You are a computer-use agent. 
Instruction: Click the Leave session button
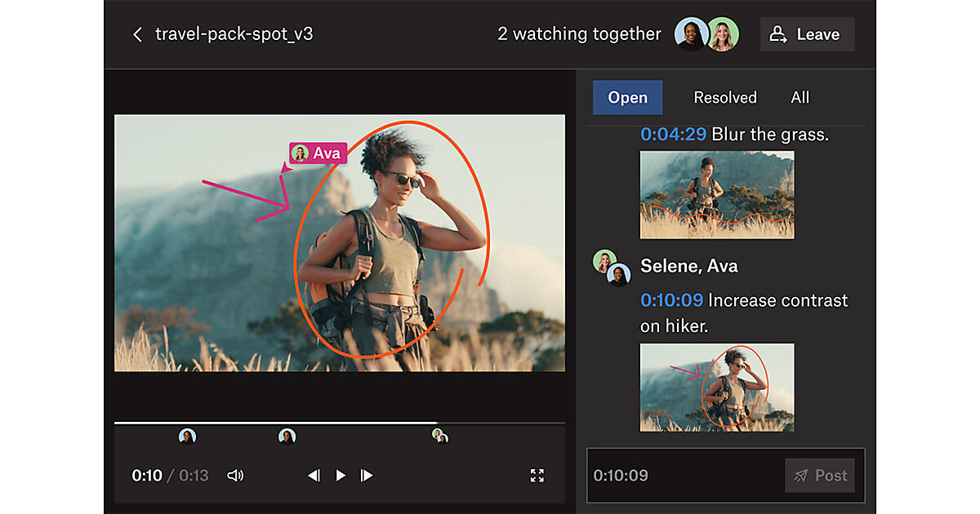[807, 34]
